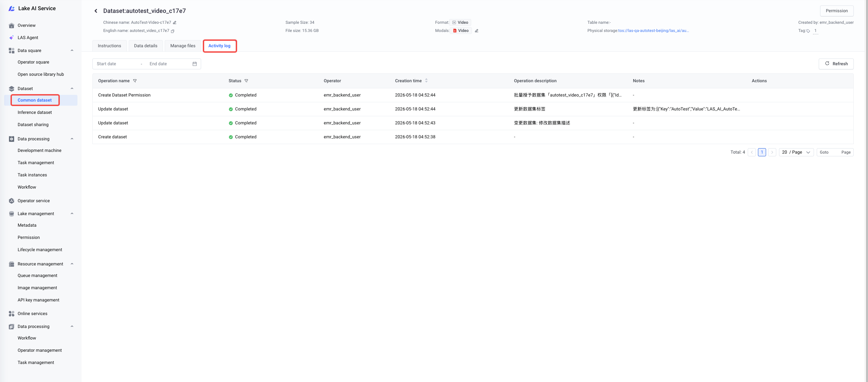Go back using the arrow beside Dataset title
The width and height of the screenshot is (868, 382).
pos(96,11)
